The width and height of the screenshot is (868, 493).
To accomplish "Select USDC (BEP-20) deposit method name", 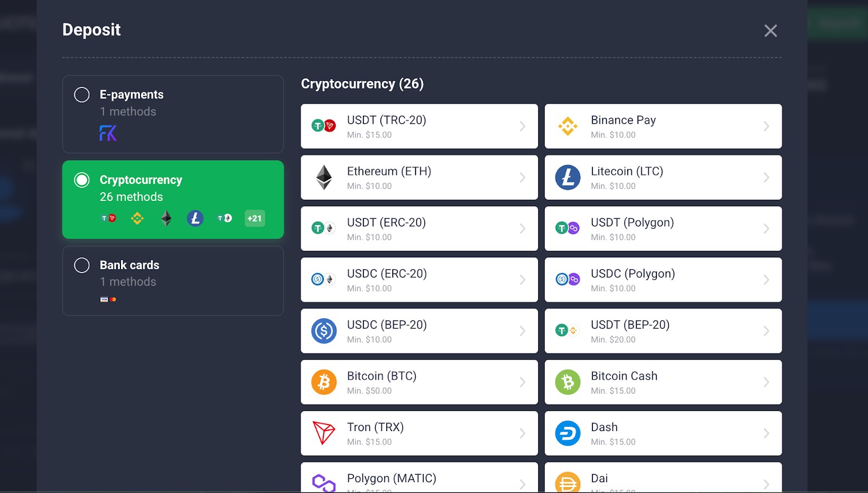I will (x=387, y=325).
